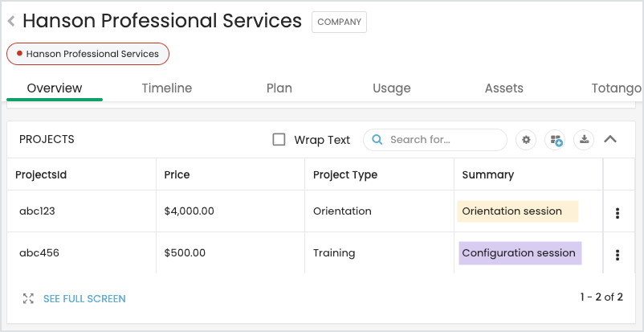Switch to the Overview tab
Screen dimensions: 644x332
tap(55, 88)
